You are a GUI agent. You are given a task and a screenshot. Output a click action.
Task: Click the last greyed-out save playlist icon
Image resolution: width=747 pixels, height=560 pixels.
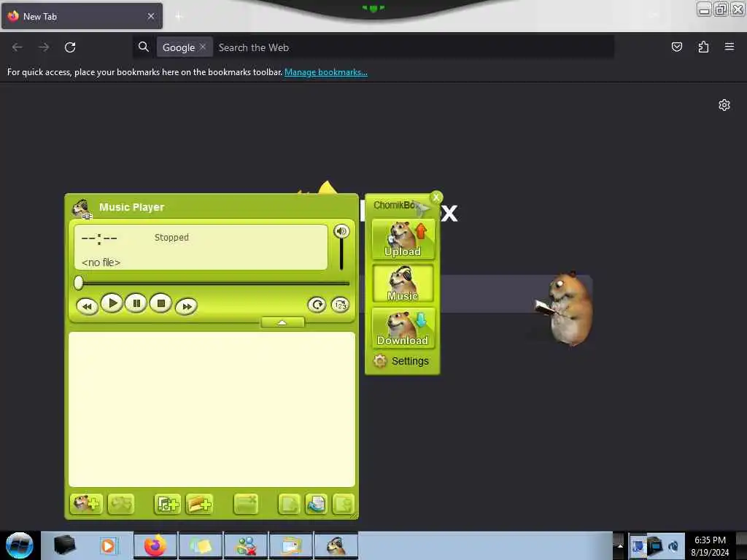click(343, 504)
